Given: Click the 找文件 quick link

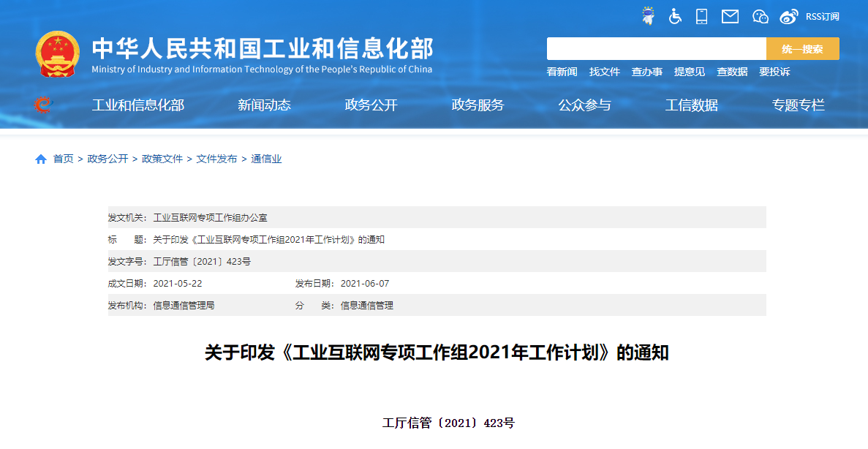Looking at the screenshot, I should coord(604,72).
